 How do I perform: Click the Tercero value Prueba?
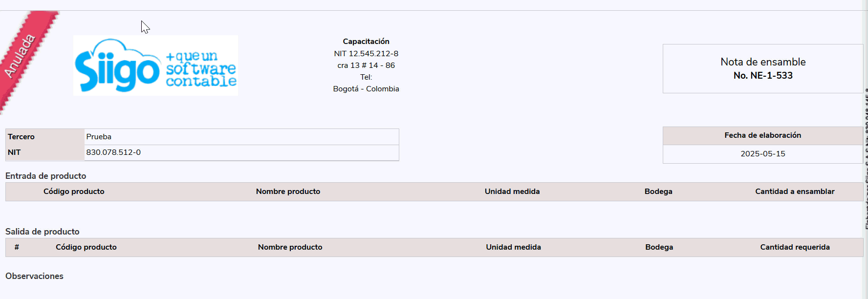99,137
